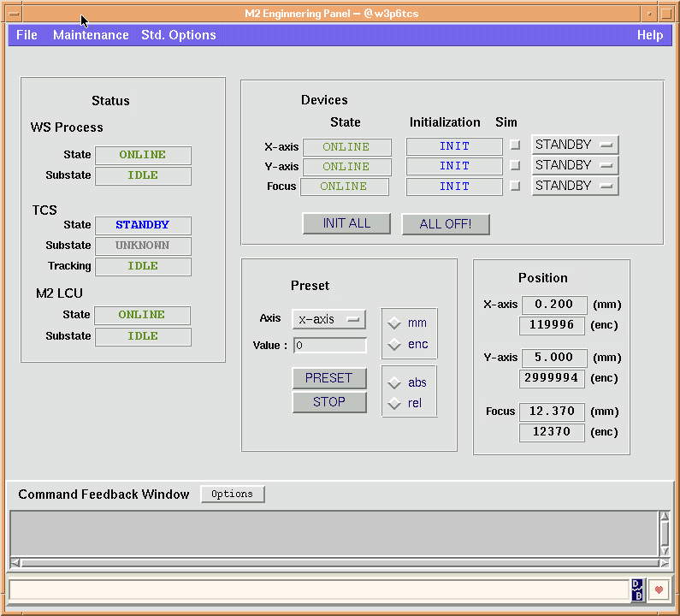Open the window menu button in title bar

(14, 14)
